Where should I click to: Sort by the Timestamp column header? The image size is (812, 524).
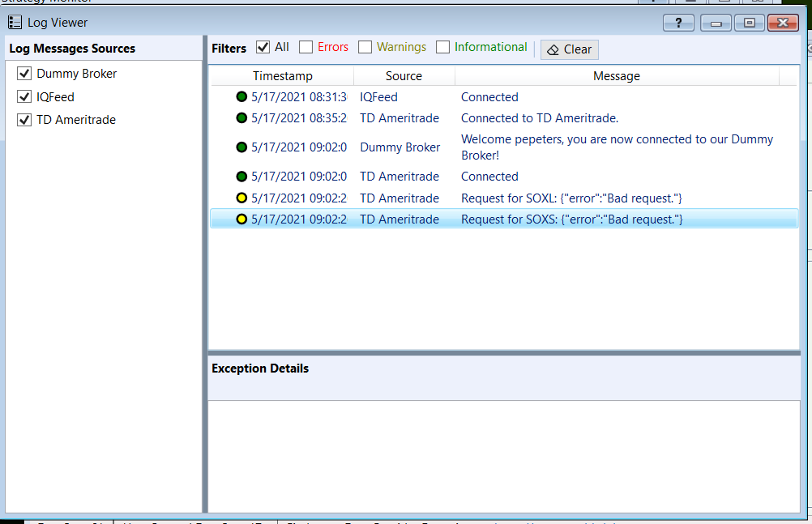(282, 76)
